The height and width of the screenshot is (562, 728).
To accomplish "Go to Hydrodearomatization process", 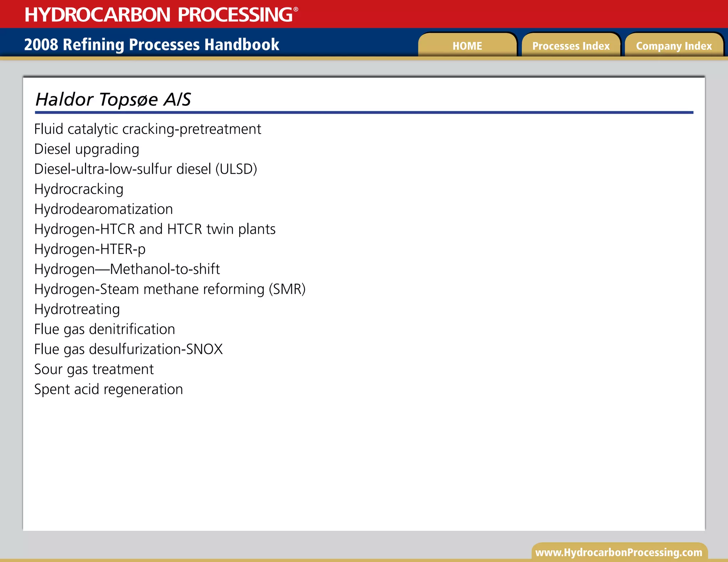I will (103, 209).
